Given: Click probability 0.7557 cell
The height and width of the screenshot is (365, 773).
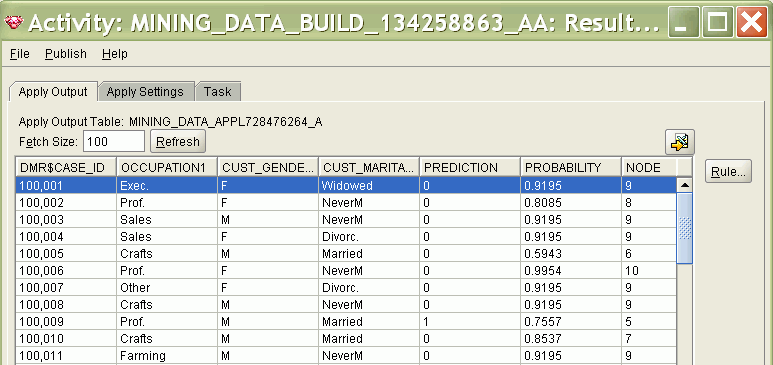Looking at the screenshot, I should point(571,322).
